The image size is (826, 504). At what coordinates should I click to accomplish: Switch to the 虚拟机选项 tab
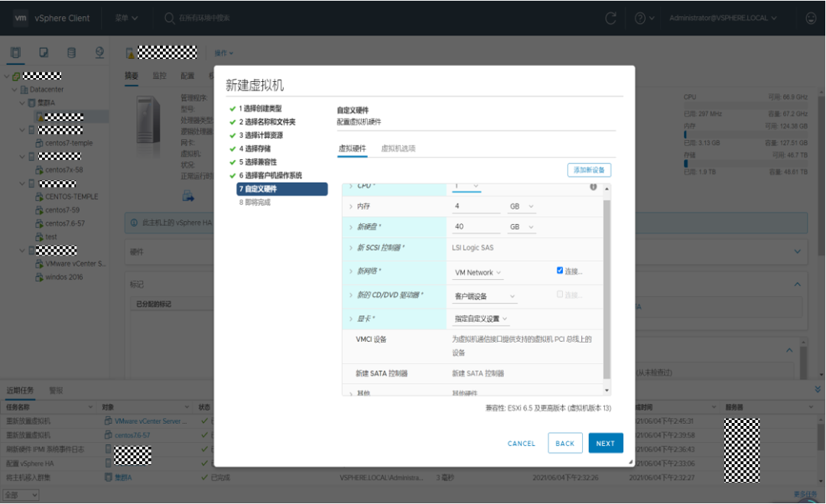(398, 149)
